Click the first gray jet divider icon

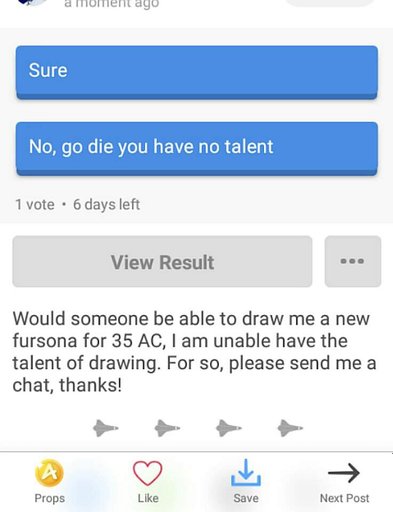pos(105,428)
